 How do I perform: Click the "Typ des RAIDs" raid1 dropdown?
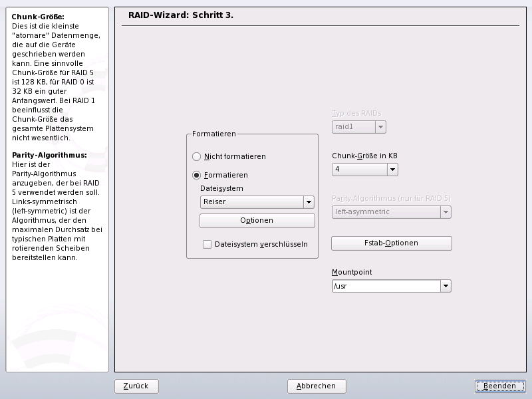pos(358,126)
